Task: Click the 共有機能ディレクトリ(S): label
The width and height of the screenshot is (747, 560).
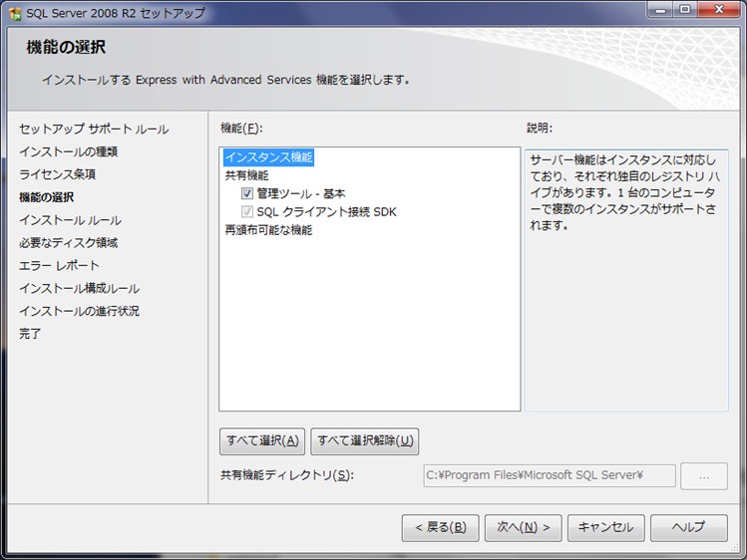Action: pyautogui.click(x=287, y=475)
